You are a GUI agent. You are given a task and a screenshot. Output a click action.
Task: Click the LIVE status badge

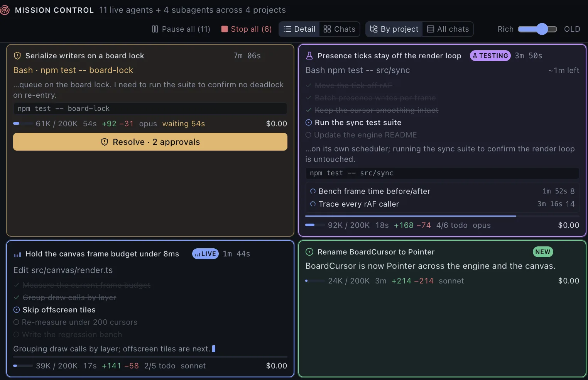[205, 254]
